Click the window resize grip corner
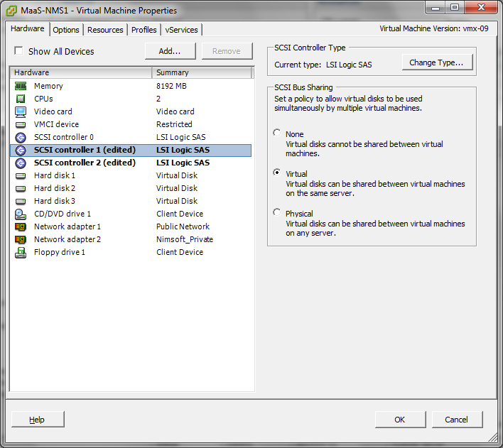 pos(492,437)
